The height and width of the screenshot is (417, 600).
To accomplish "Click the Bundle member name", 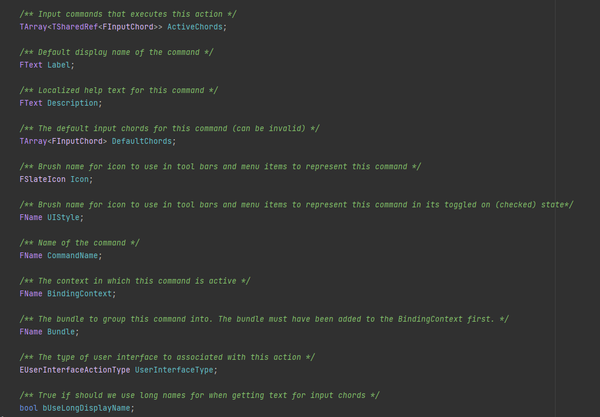I will pos(63,332).
